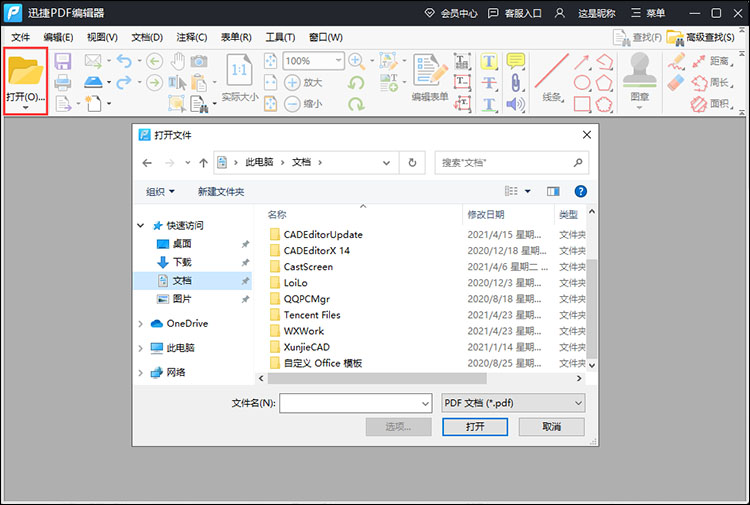Click the Save floppy disk icon

[x=63, y=62]
